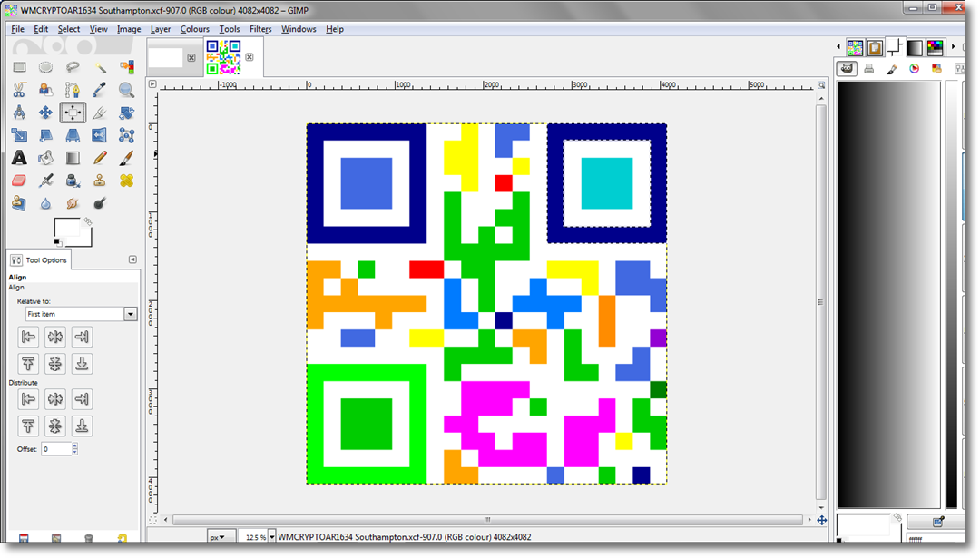Pick the Bucket Fill tool
This screenshot has height=558, width=980.
[45, 158]
